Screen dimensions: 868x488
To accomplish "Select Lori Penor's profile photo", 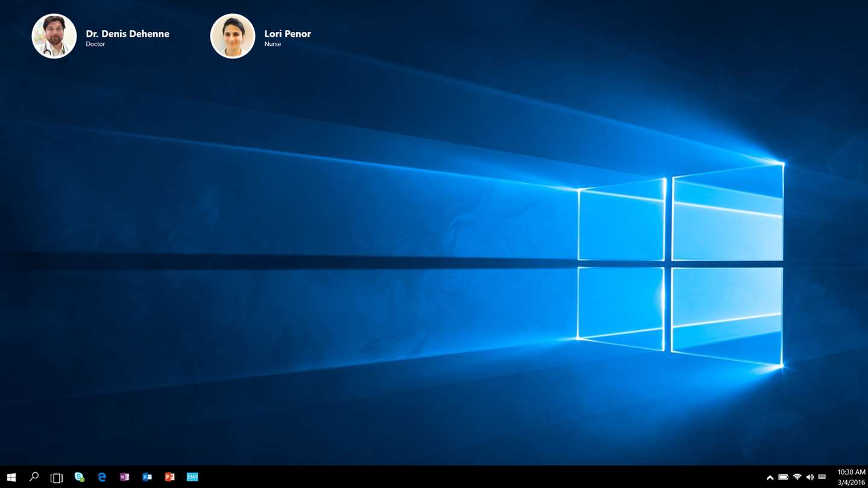I will click(233, 36).
